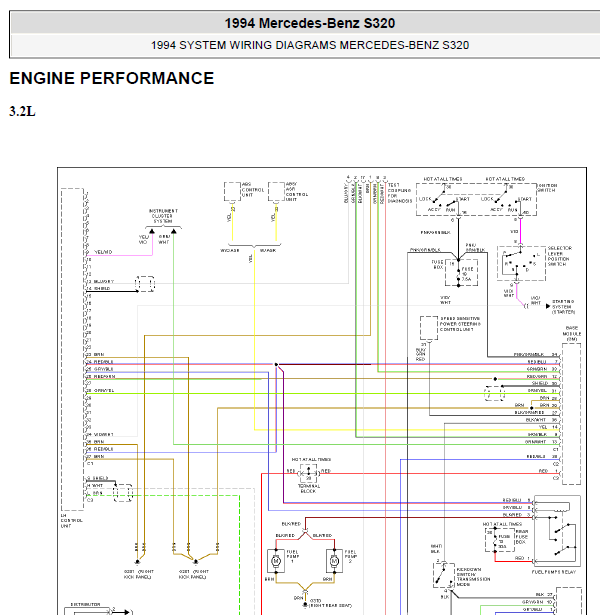This screenshot has height=615, width=600.
Task: Click the 'ABS CONTROL UNIT' label
Action: click(253, 189)
